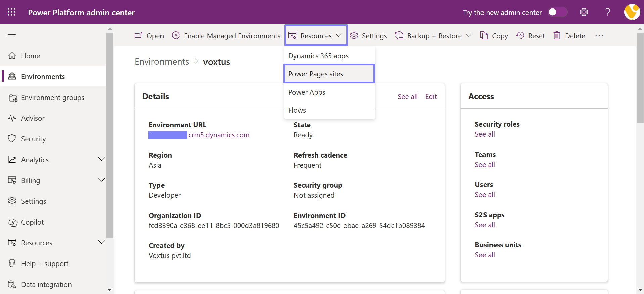
Task: Click the Environment ID value
Action: [359, 226]
